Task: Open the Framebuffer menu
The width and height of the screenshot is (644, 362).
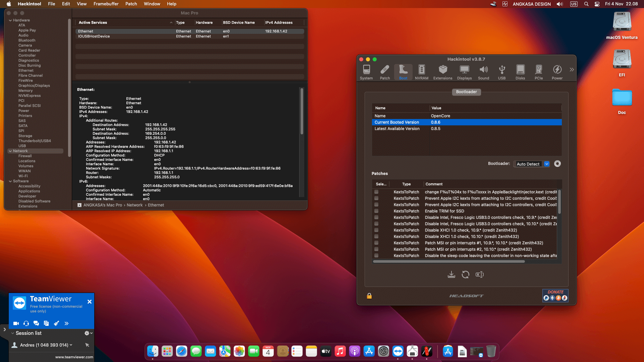Action: (106, 4)
